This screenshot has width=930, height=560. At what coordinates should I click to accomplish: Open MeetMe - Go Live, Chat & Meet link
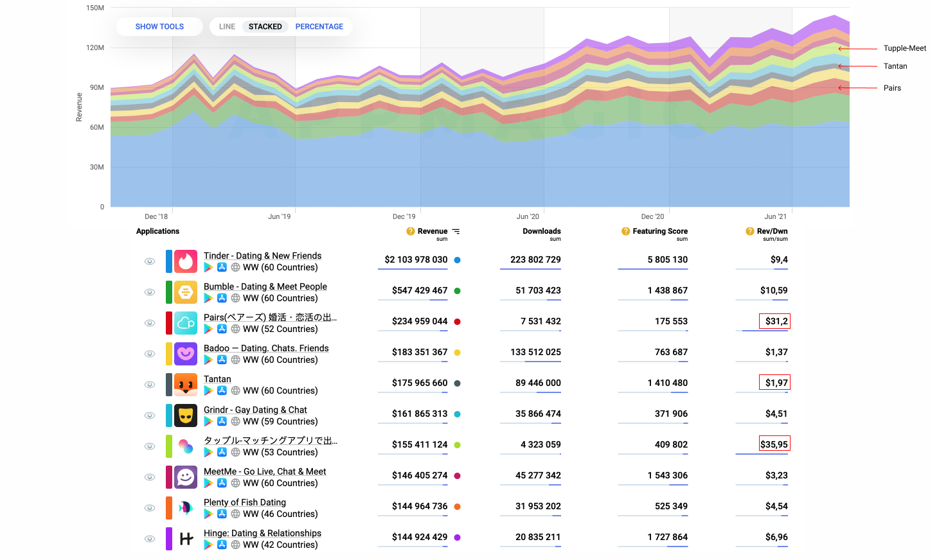[x=265, y=471]
